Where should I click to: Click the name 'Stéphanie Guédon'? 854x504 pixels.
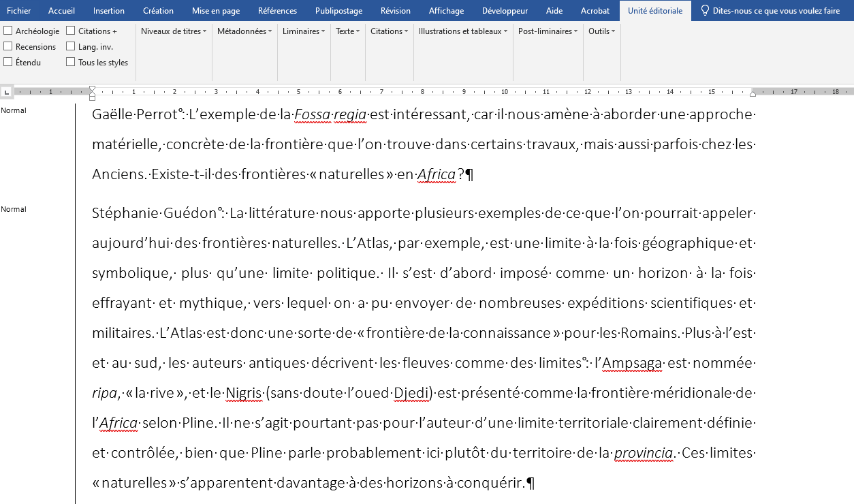(x=155, y=213)
